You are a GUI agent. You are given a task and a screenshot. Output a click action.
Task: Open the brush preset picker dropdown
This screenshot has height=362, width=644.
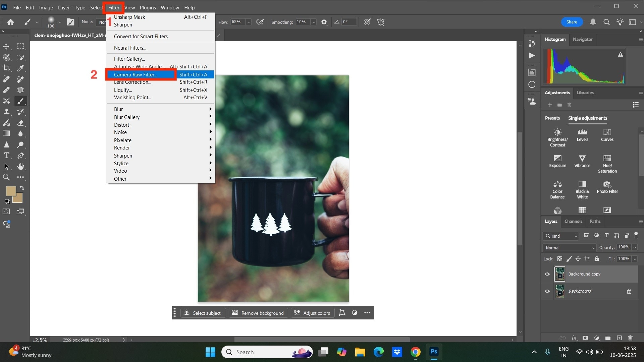pyautogui.click(x=59, y=22)
